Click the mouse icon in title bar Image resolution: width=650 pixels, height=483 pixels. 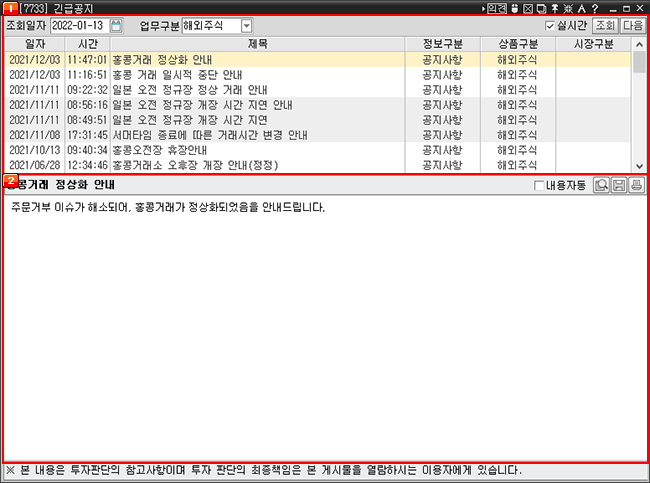coord(515,8)
